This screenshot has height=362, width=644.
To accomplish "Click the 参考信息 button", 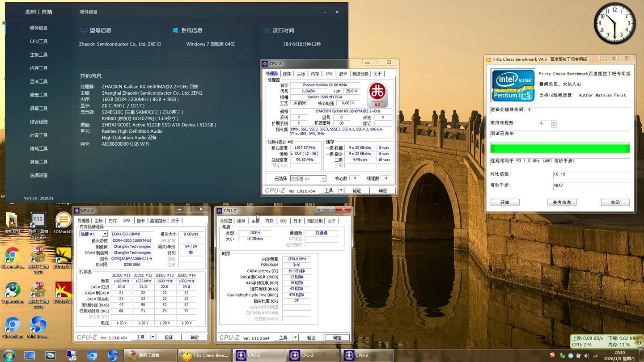I will [562, 202].
